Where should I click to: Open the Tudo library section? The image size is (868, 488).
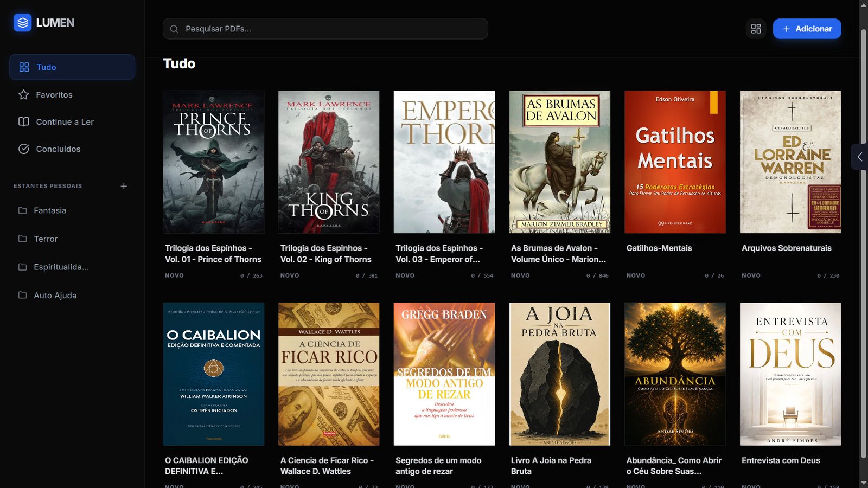pyautogui.click(x=72, y=67)
